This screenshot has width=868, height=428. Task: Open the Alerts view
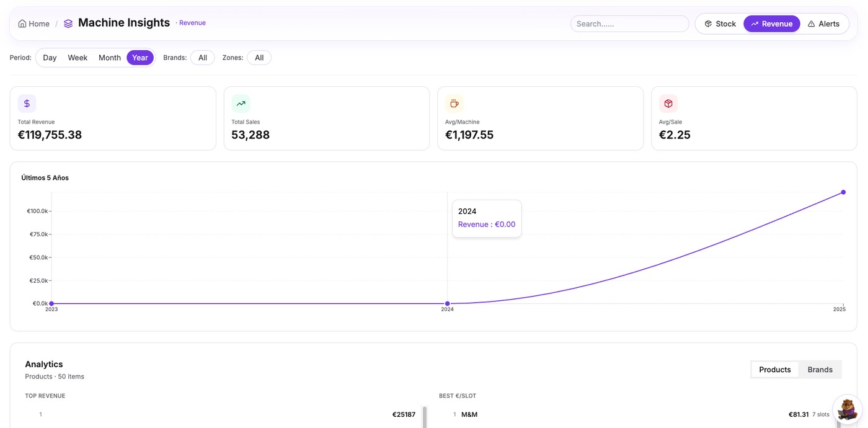pos(825,23)
